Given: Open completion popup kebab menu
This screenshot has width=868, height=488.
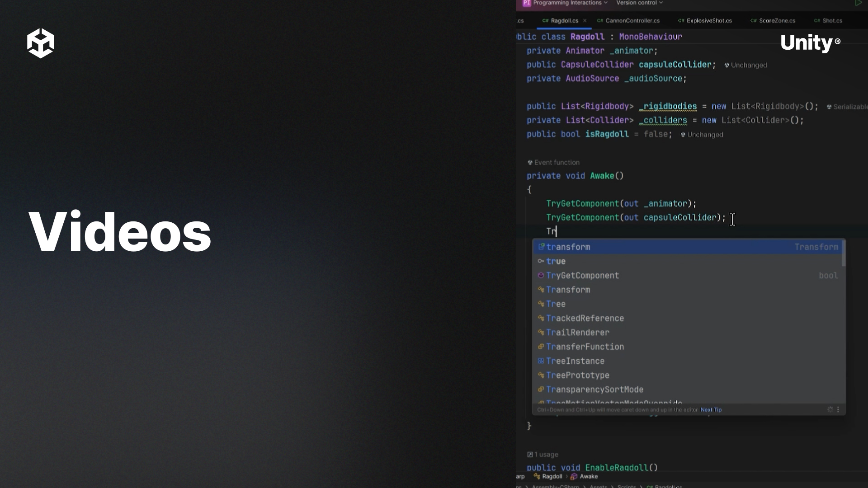Looking at the screenshot, I should [838, 409].
